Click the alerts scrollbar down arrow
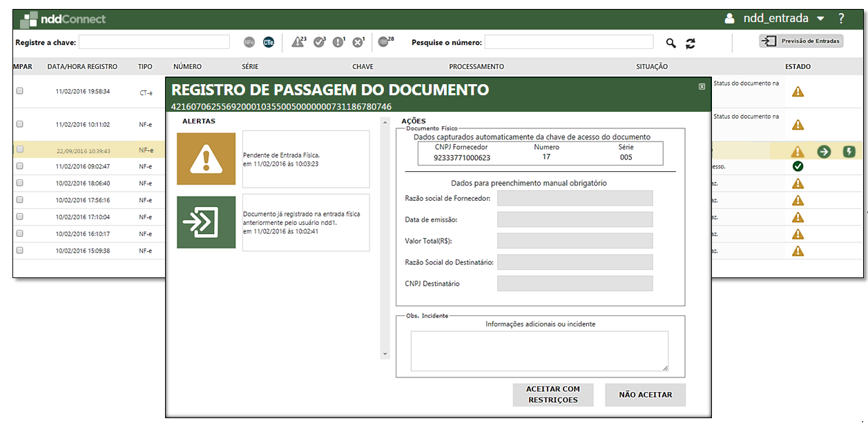The width and height of the screenshot is (868, 423). click(385, 355)
